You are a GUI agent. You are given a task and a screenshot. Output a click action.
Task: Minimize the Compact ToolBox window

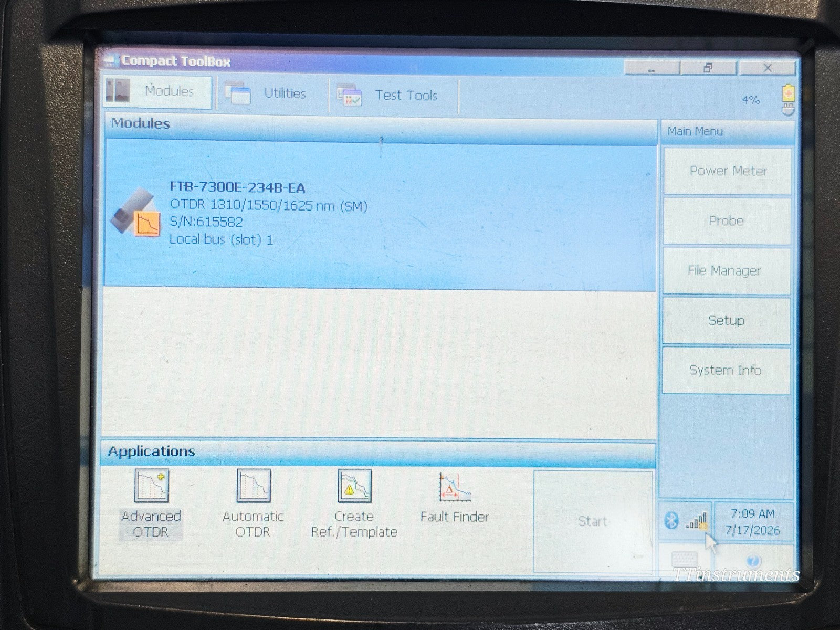[652, 68]
